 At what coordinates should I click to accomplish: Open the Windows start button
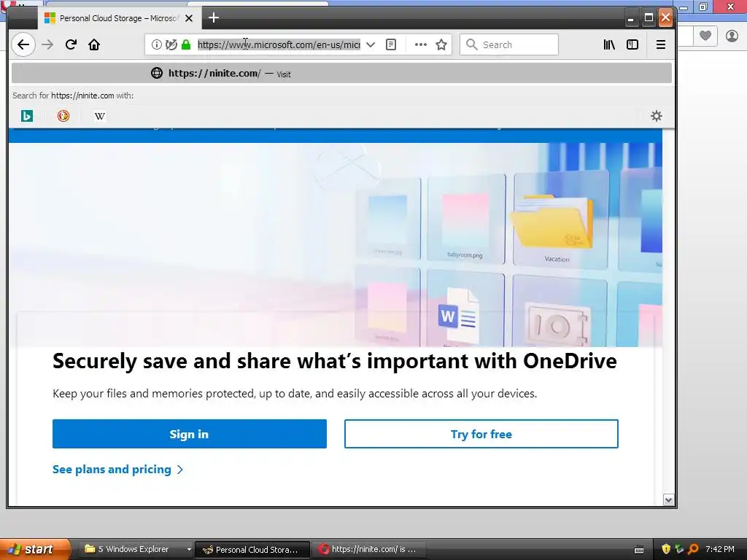34,549
